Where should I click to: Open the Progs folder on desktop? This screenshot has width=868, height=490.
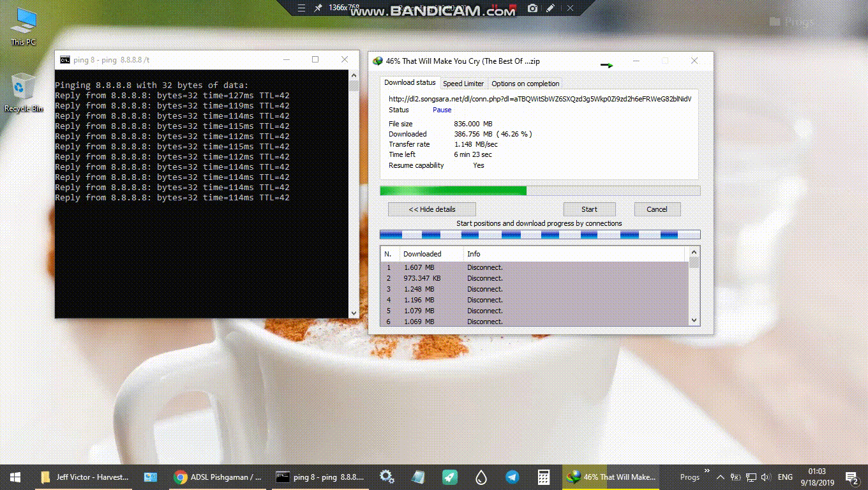click(x=791, y=22)
